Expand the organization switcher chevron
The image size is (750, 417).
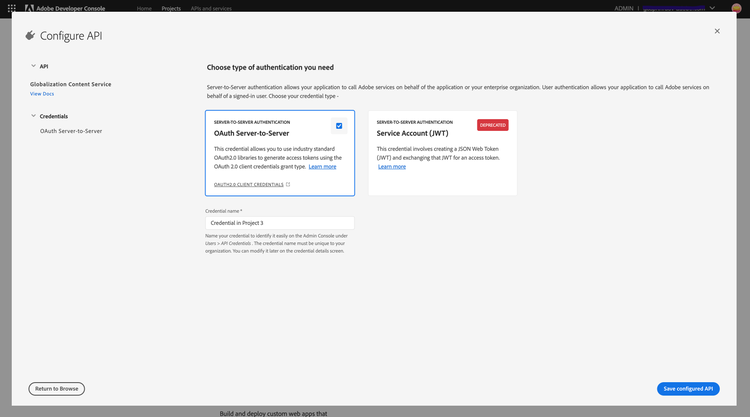click(712, 8)
